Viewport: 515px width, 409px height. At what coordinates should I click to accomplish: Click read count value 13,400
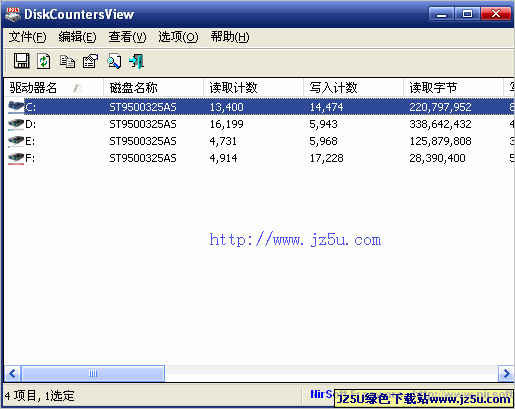[226, 107]
